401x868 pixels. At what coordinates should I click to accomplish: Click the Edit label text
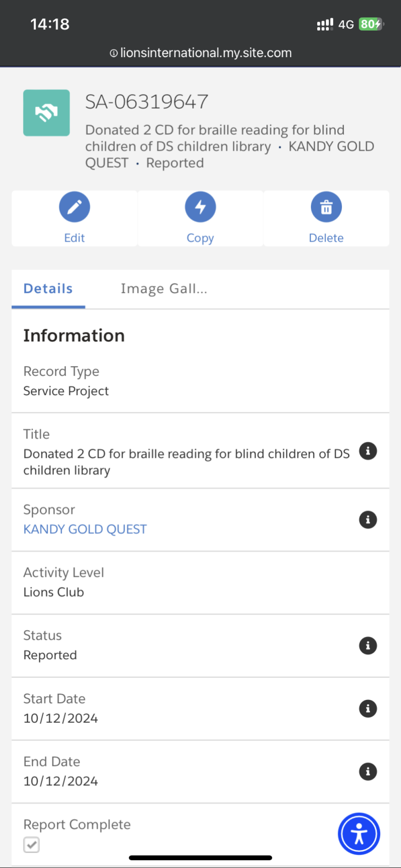(x=74, y=238)
